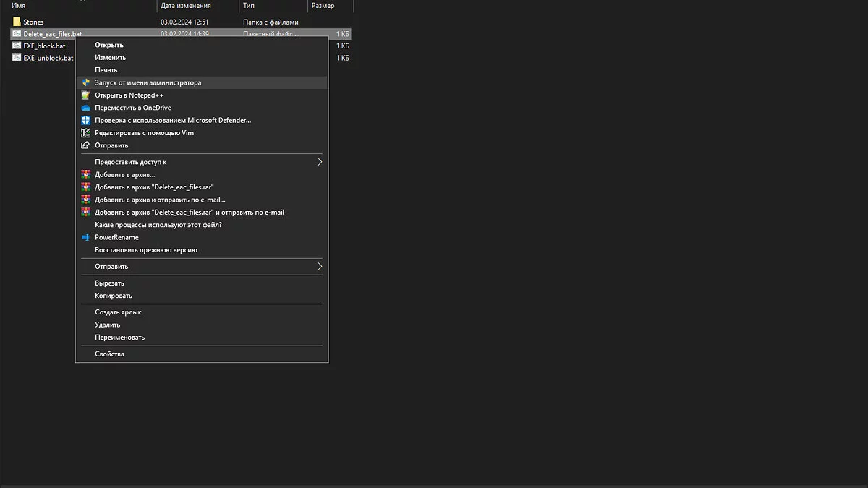Click the share icon next to Отправить
Viewport: 868px width, 488px height.
pyautogui.click(x=85, y=145)
